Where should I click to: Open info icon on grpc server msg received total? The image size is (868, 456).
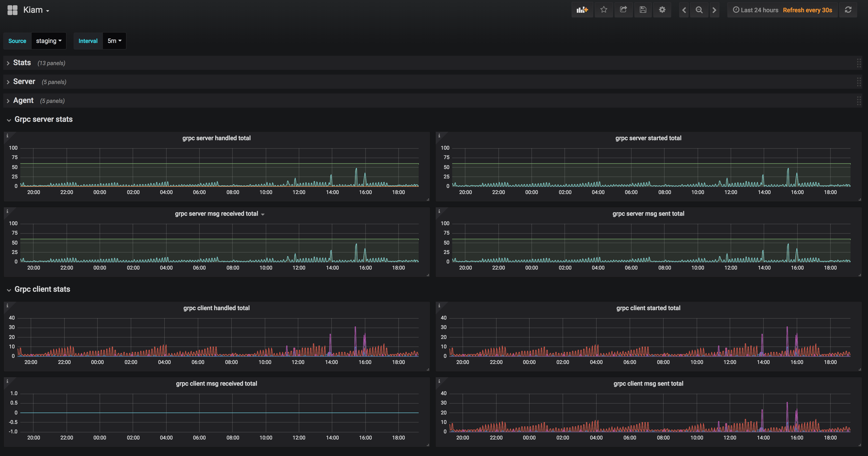pos(7,211)
